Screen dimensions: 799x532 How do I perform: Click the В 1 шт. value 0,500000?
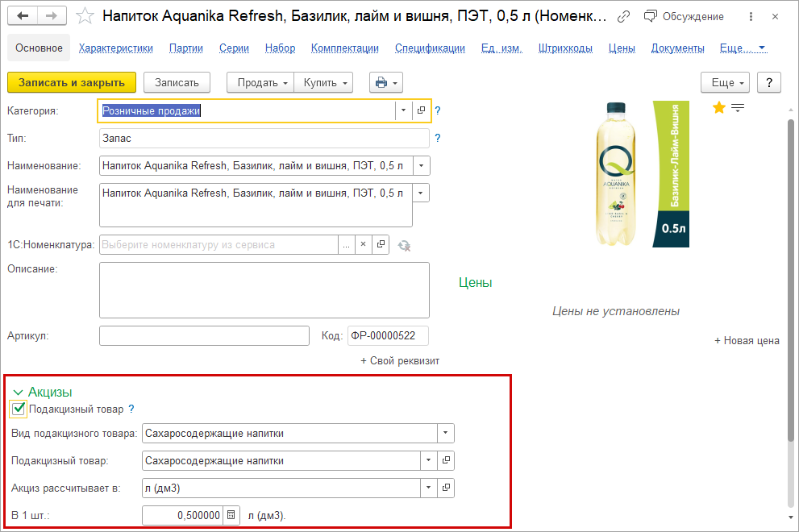tap(183, 515)
